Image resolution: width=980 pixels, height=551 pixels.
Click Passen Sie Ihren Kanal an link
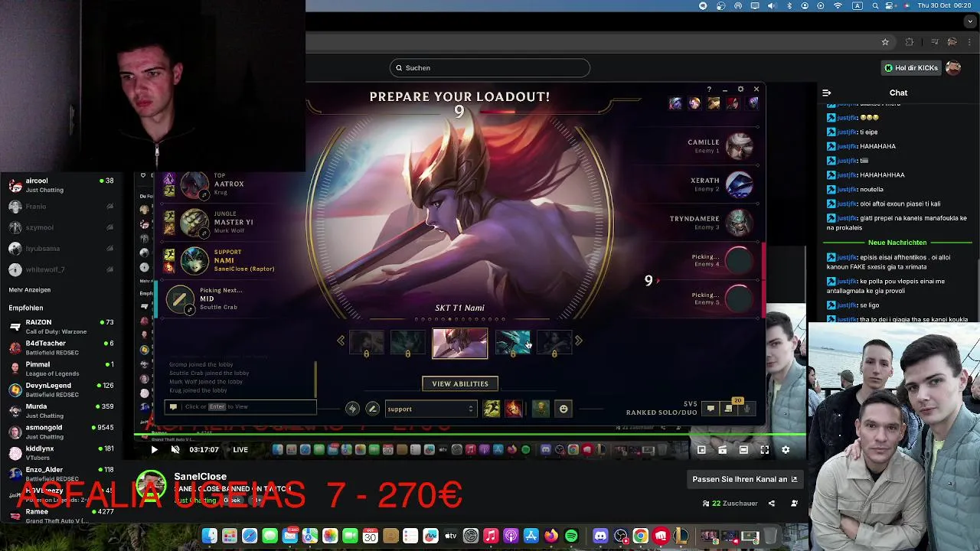pos(745,479)
